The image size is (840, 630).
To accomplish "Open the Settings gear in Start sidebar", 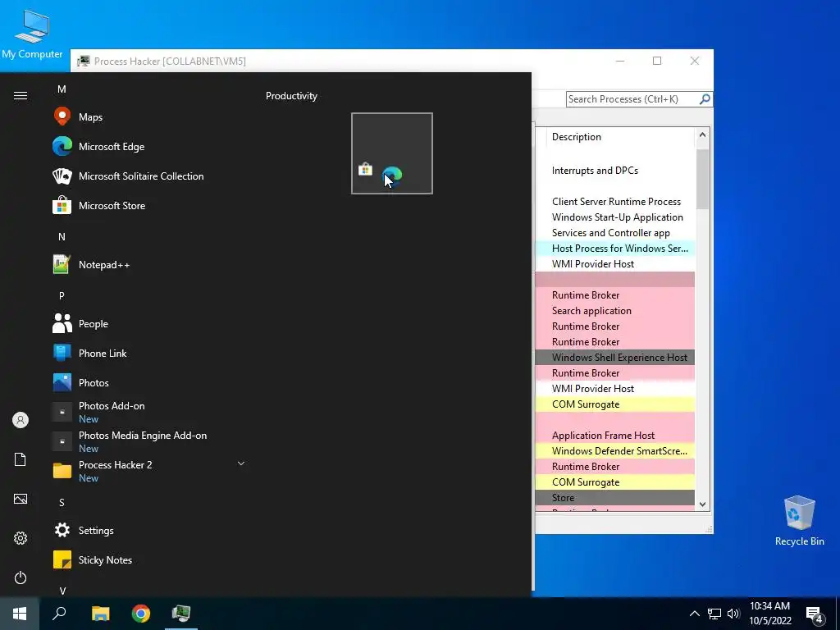I will pyautogui.click(x=21, y=538).
